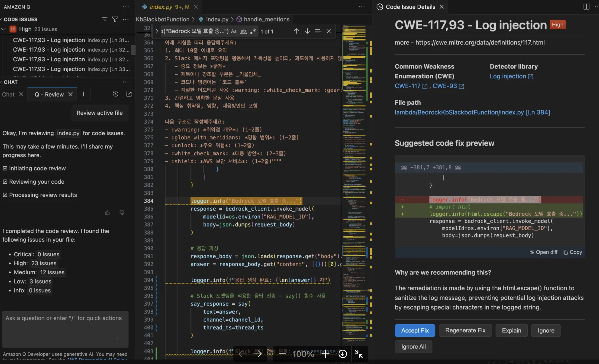The height and width of the screenshot is (364, 599).
Task: Select the Q - Review tab
Action: tap(49, 94)
